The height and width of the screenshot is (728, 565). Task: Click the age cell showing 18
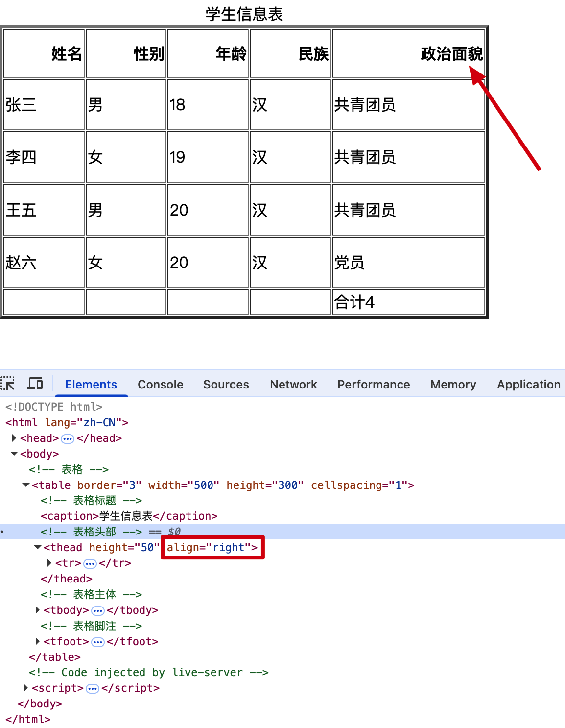208,105
